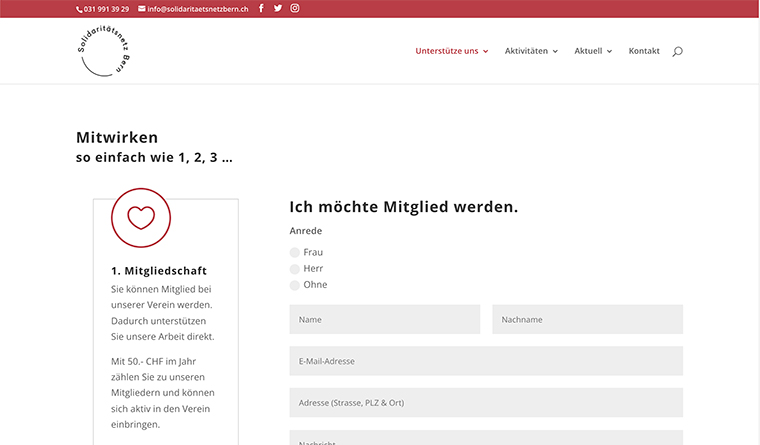The height and width of the screenshot is (445, 760).
Task: Click the phone number 031 991 39 29
Action: tap(103, 9)
